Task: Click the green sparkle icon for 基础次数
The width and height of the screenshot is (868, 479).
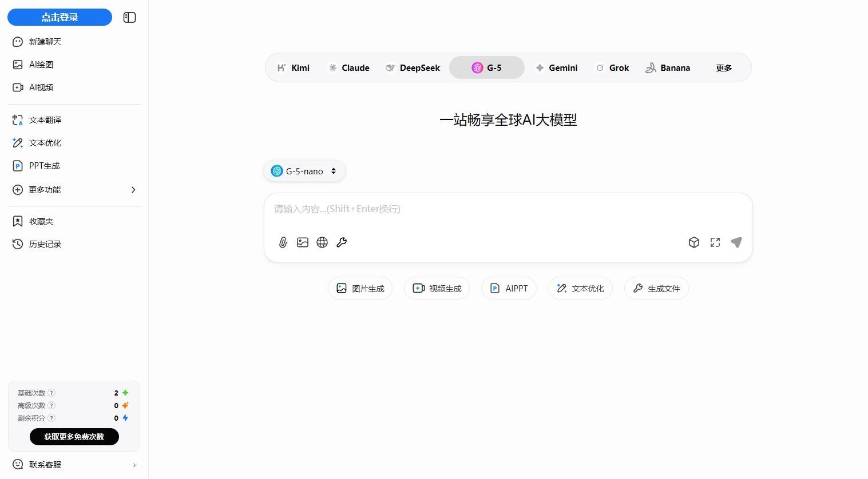Action: click(x=125, y=393)
